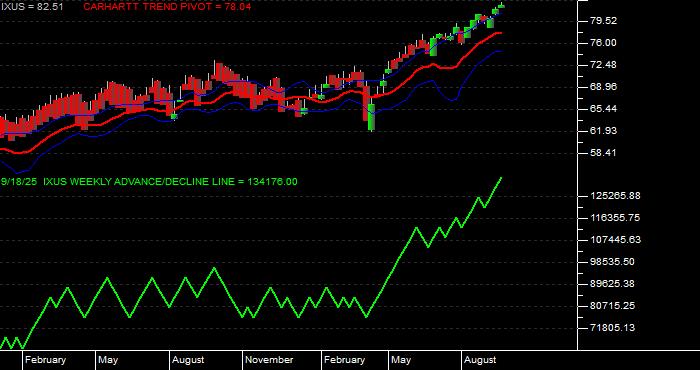
Task: Click the 68.96 price axis value
Action: [603, 87]
